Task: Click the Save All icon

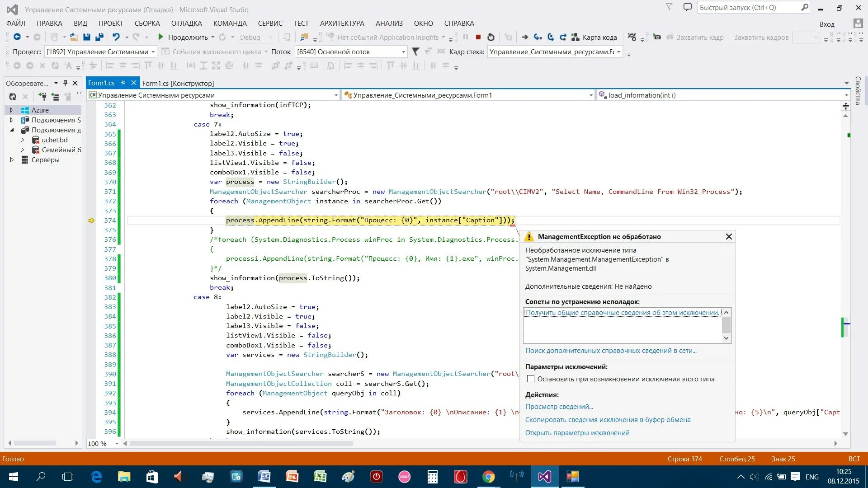Action: (x=99, y=37)
